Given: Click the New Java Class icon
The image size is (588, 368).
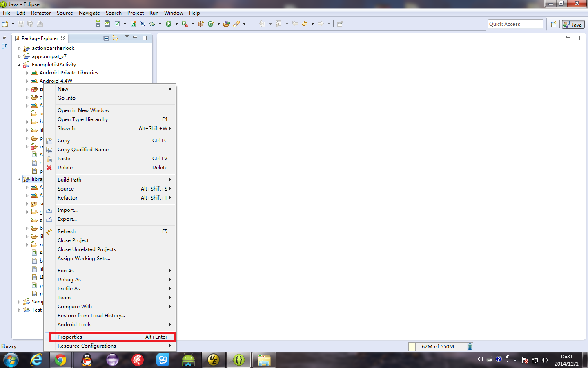Looking at the screenshot, I should [211, 24].
